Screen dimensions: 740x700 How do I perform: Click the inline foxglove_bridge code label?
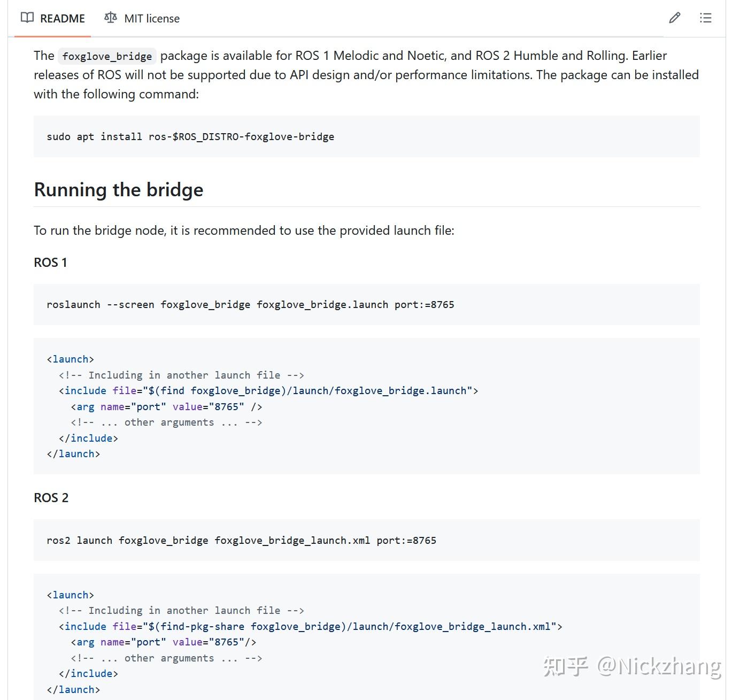pyautogui.click(x=107, y=56)
